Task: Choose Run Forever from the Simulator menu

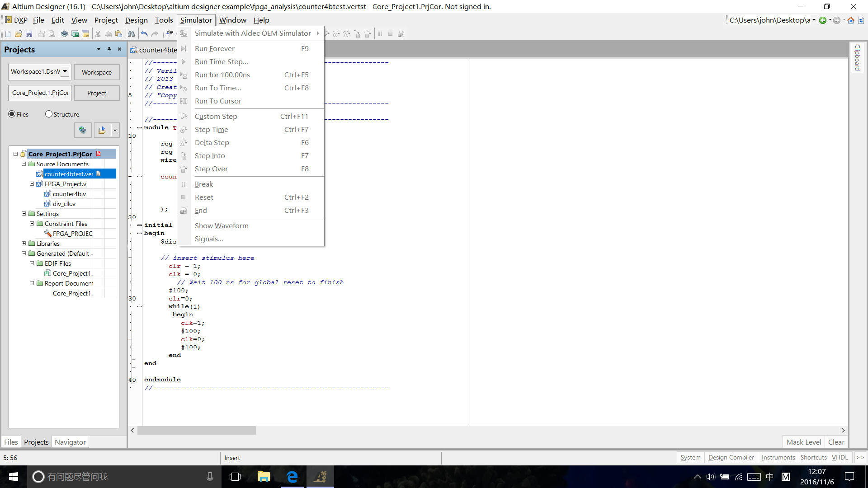Action: pyautogui.click(x=251, y=49)
